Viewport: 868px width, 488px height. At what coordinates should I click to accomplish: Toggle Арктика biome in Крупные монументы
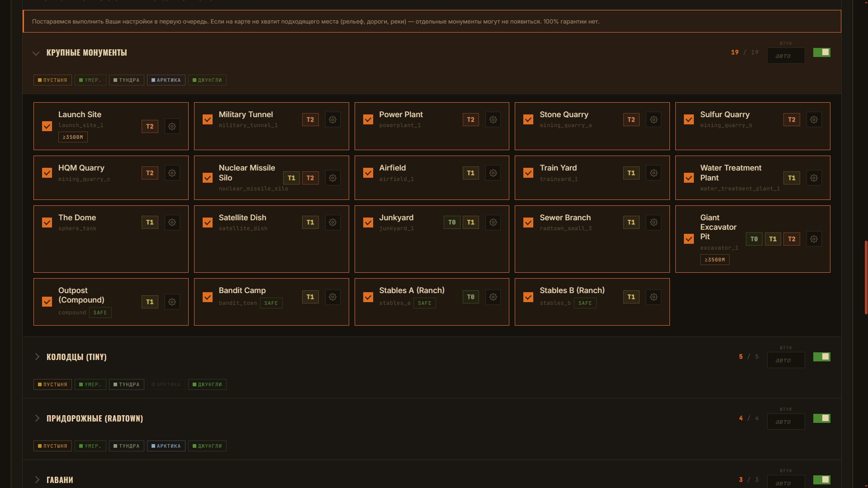tap(166, 80)
